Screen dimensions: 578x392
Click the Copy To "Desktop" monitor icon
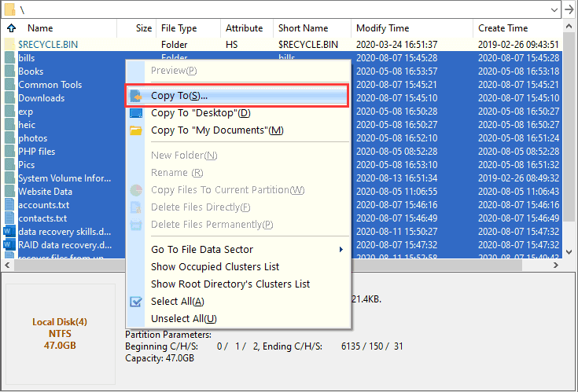coord(136,113)
